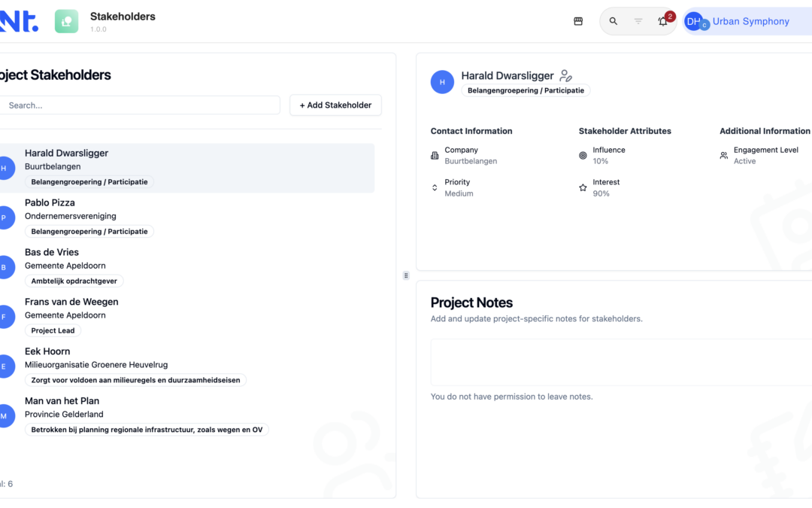Click the DH user avatar
Screen dimensions: 812x508
(x=694, y=21)
